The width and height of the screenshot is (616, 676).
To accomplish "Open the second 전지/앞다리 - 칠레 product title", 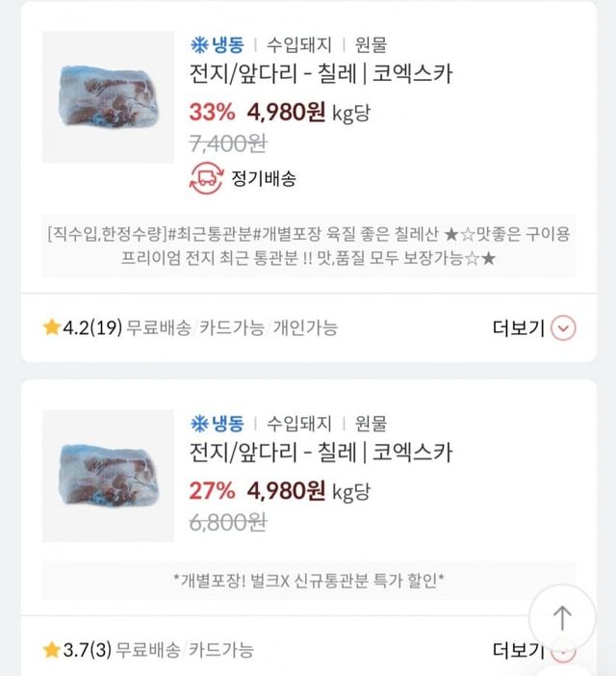I will (x=321, y=452).
